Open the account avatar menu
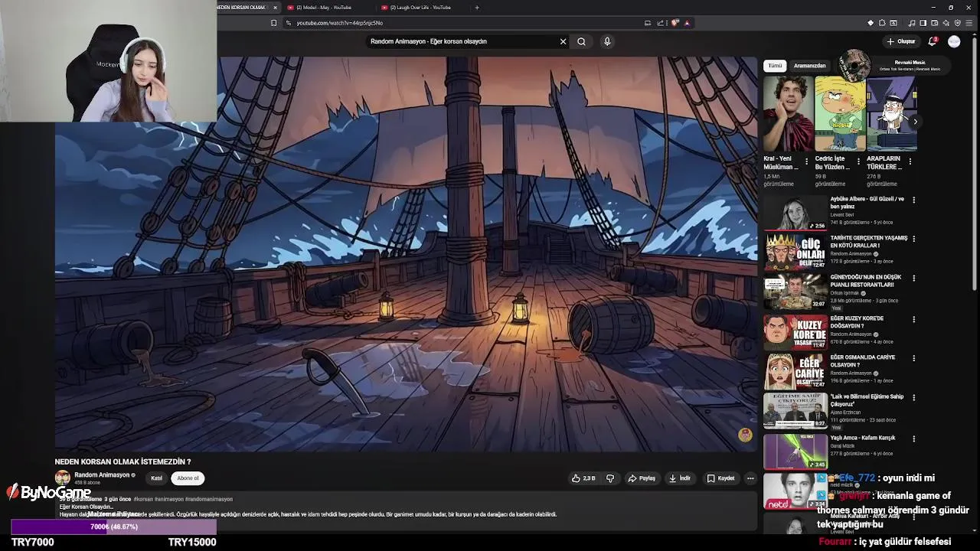Image resolution: width=980 pixels, height=551 pixels. click(954, 41)
